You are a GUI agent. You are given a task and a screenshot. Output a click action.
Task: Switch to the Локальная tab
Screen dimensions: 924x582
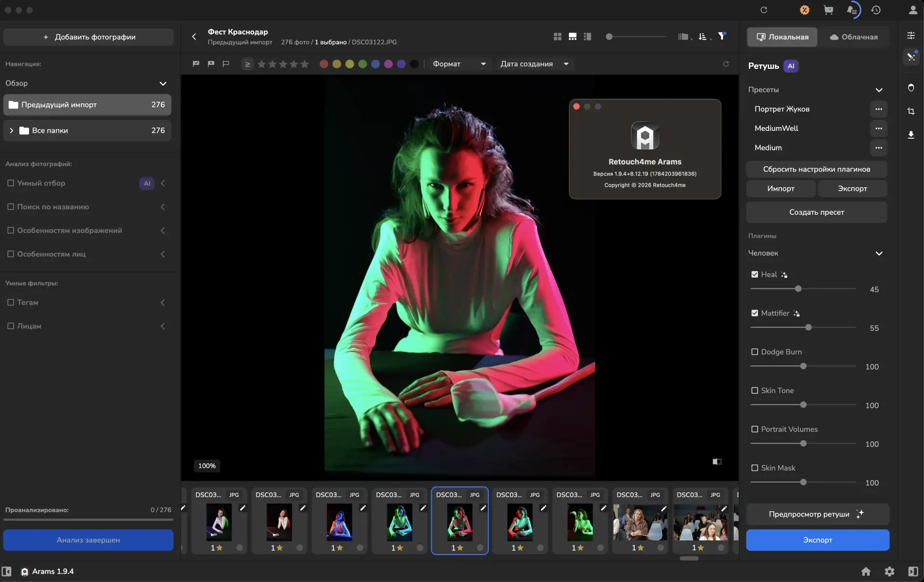pos(782,37)
